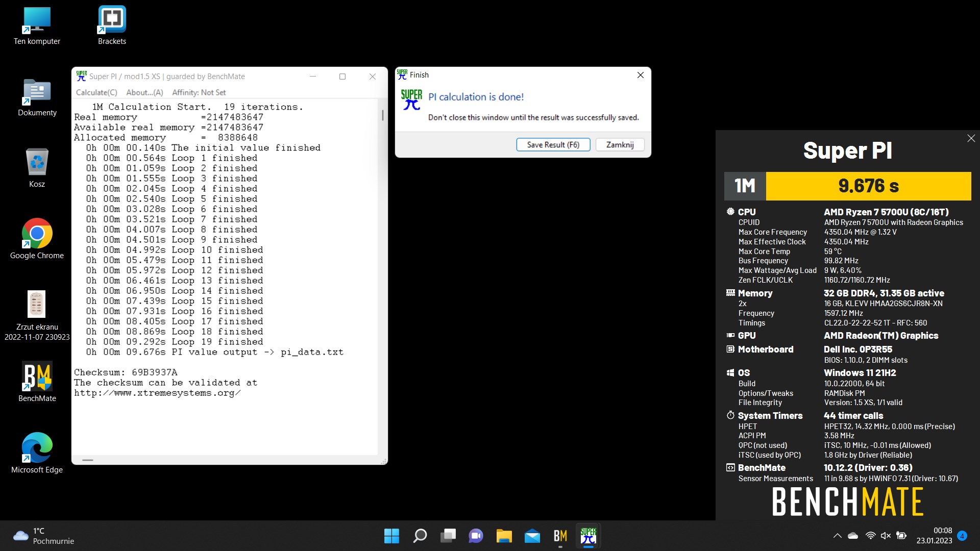Click Save Result (F6) button
The height and width of the screenshot is (551, 980).
[553, 145]
